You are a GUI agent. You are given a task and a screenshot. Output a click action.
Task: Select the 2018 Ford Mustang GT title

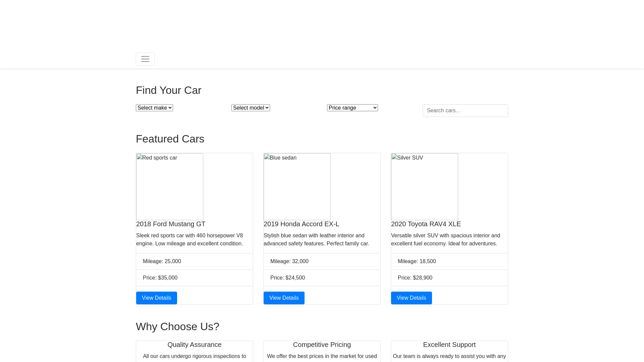coord(171,224)
